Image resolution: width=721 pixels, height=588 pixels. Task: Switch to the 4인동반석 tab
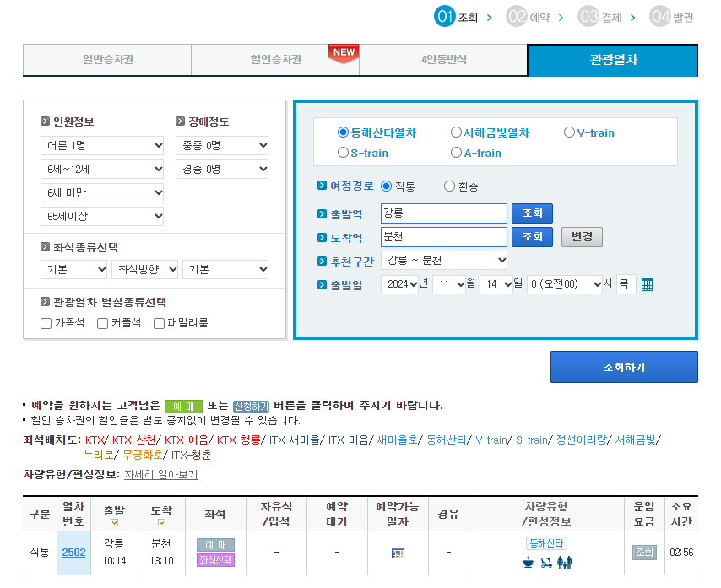[444, 61]
